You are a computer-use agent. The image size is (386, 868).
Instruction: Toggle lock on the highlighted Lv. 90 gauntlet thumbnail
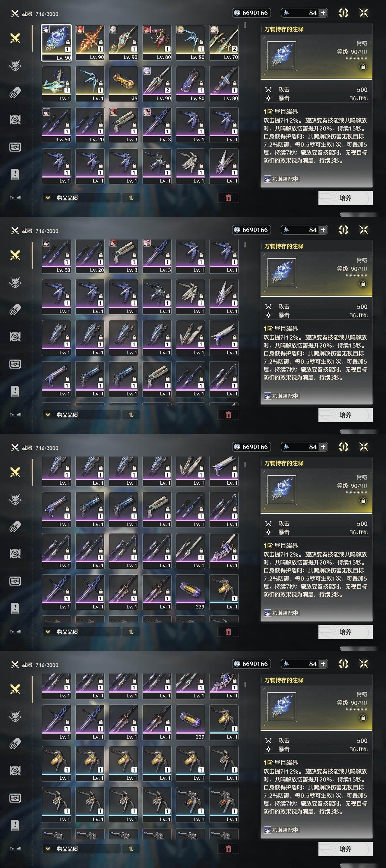pos(68,42)
